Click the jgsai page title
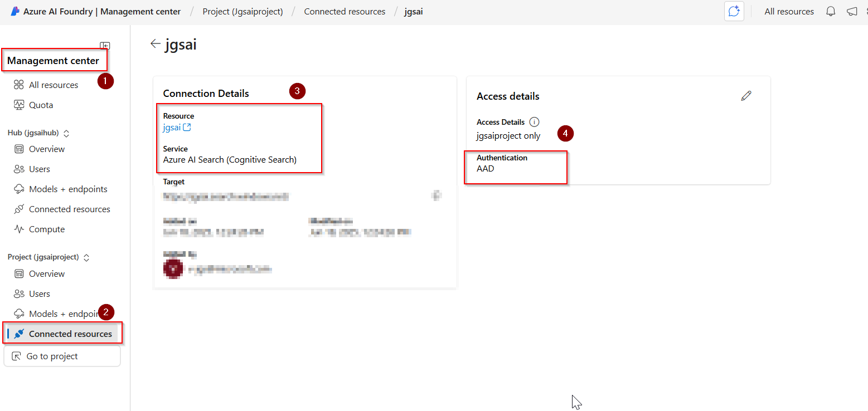The width and height of the screenshot is (868, 411). point(181,45)
